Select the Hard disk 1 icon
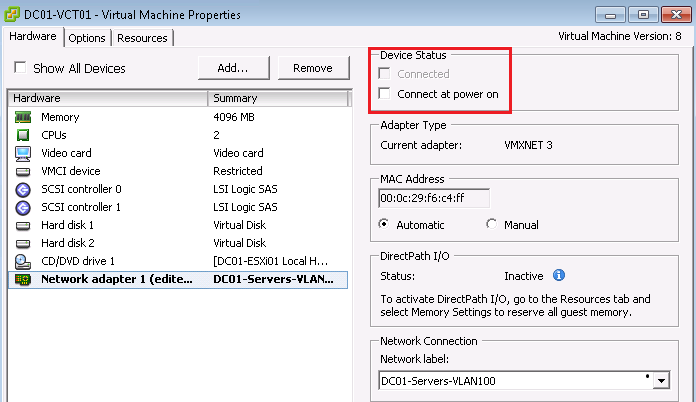 tap(23, 225)
